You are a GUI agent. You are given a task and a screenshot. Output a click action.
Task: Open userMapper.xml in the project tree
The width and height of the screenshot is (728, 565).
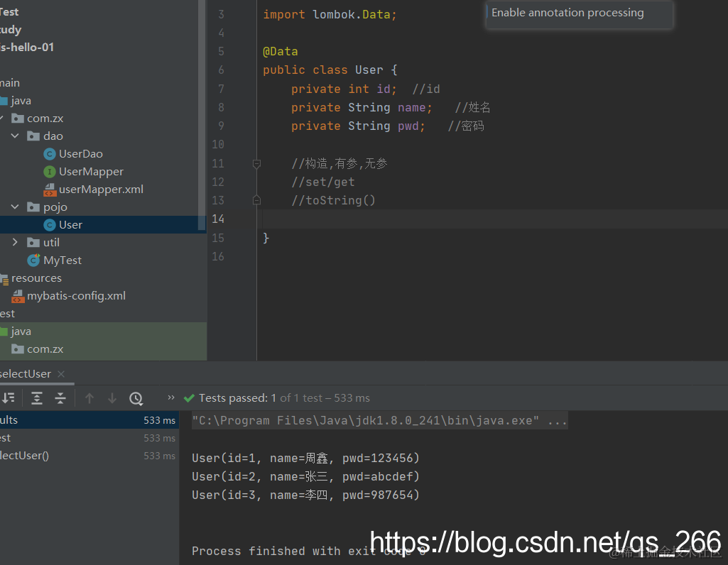click(x=101, y=190)
